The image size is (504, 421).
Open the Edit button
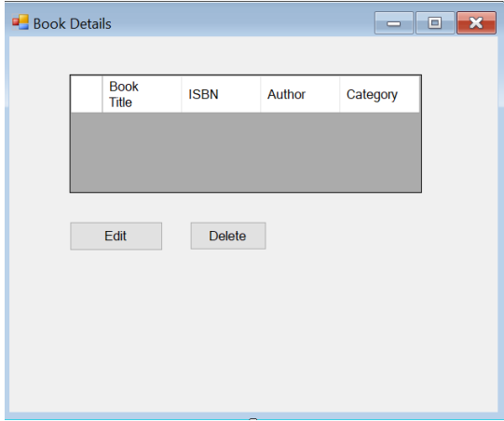(x=116, y=236)
